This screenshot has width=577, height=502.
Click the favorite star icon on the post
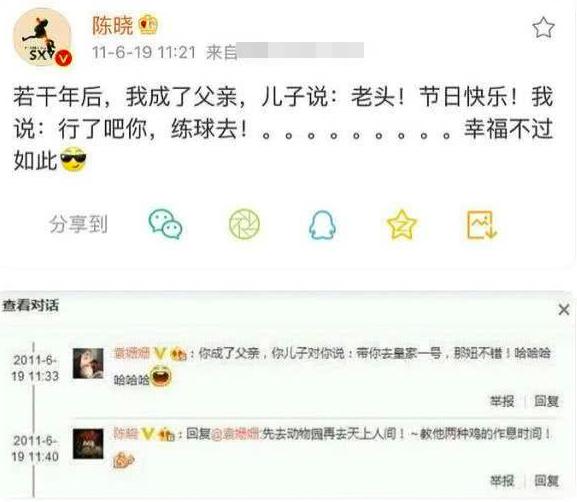click(544, 28)
